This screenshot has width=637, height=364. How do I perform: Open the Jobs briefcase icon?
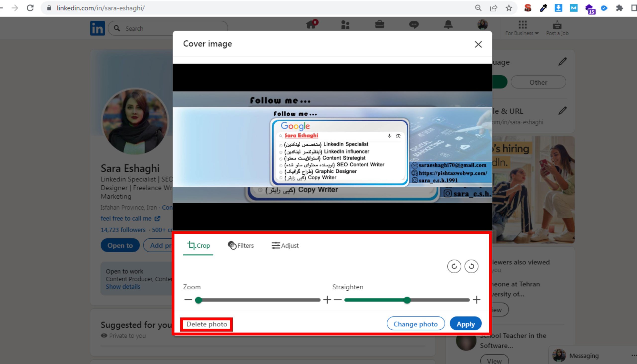[380, 25]
